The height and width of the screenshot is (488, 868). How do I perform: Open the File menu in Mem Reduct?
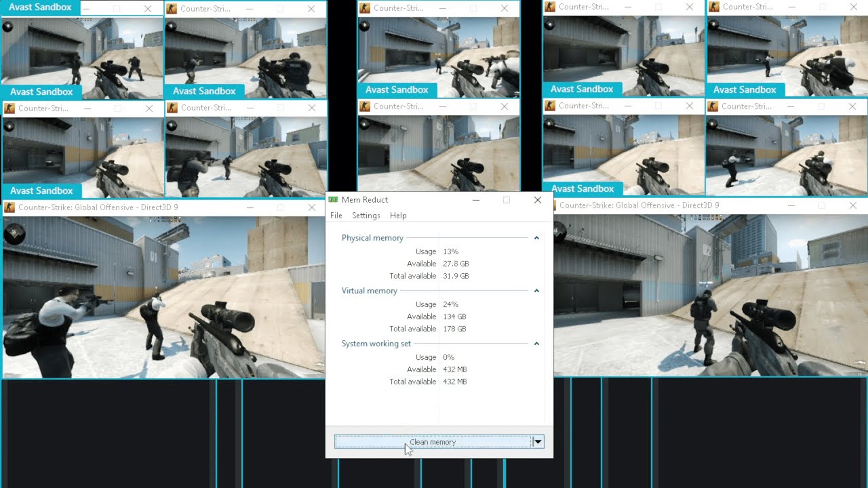(336, 216)
